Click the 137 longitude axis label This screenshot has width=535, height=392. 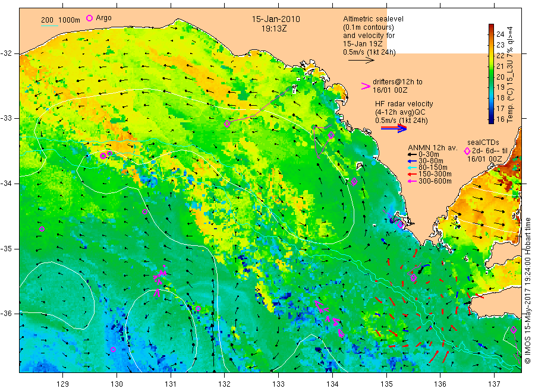(x=494, y=384)
